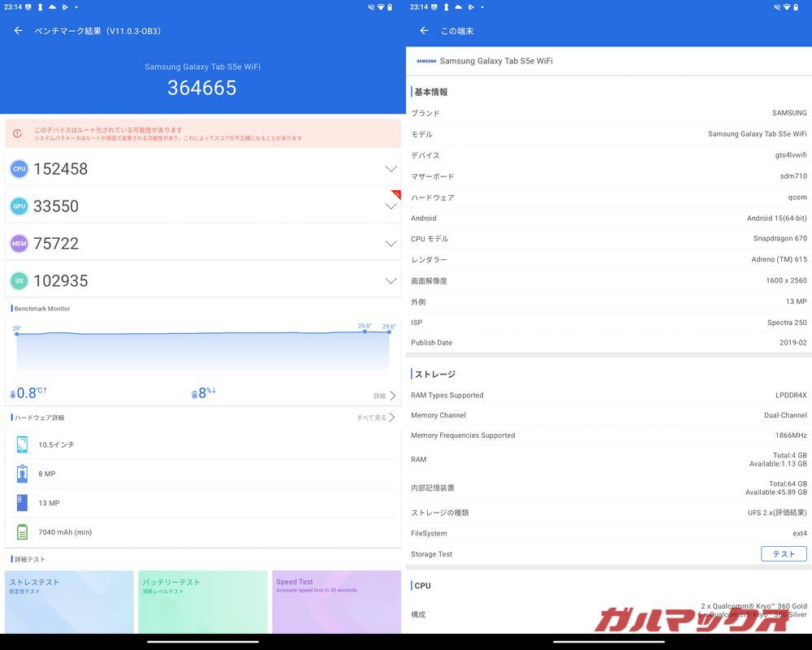Tap the GPU score badge icon

(x=19, y=206)
